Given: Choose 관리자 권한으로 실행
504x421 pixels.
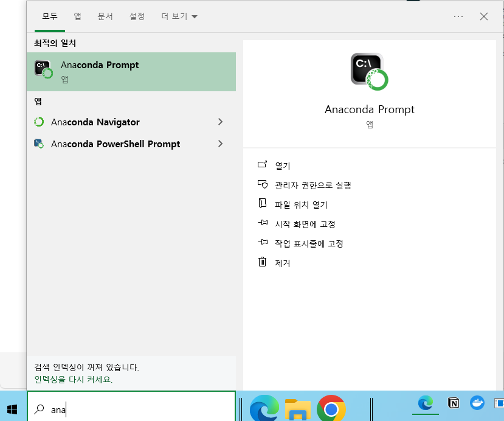Looking at the screenshot, I should [312, 186].
